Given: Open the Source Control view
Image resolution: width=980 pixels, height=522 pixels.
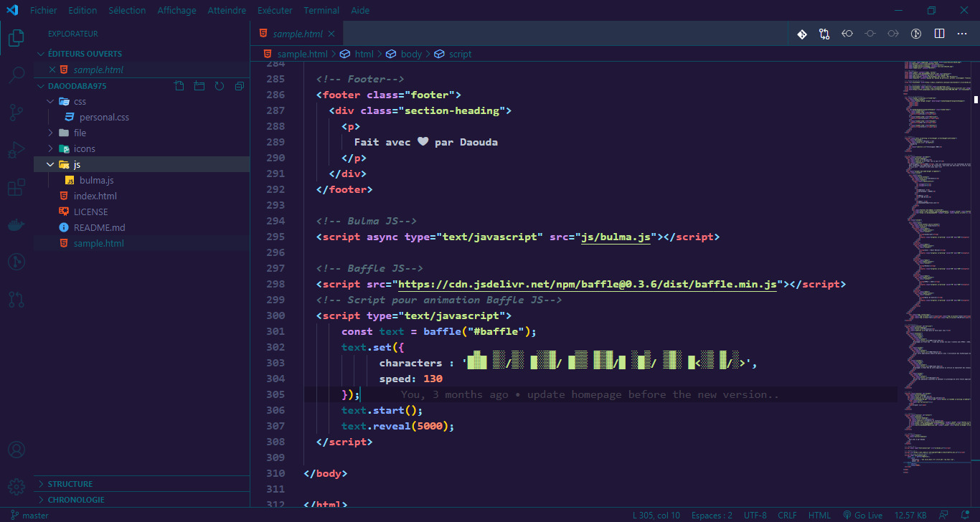Looking at the screenshot, I should coord(16,113).
